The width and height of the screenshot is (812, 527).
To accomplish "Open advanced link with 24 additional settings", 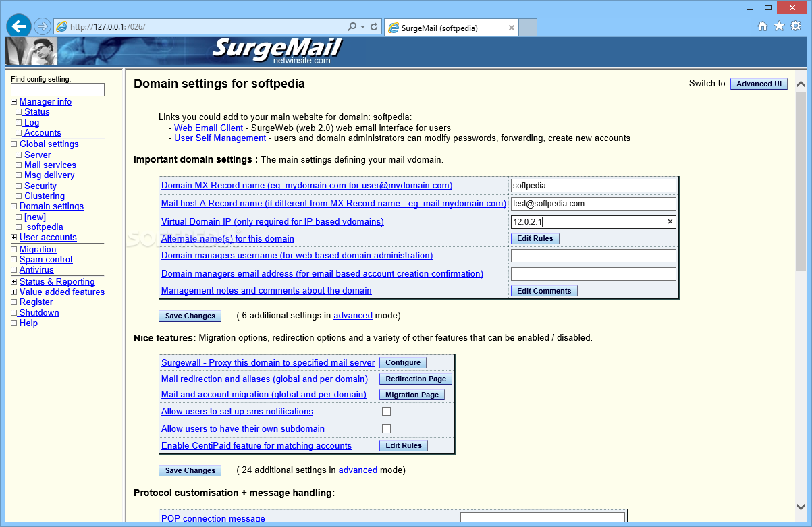I will tap(358, 470).
